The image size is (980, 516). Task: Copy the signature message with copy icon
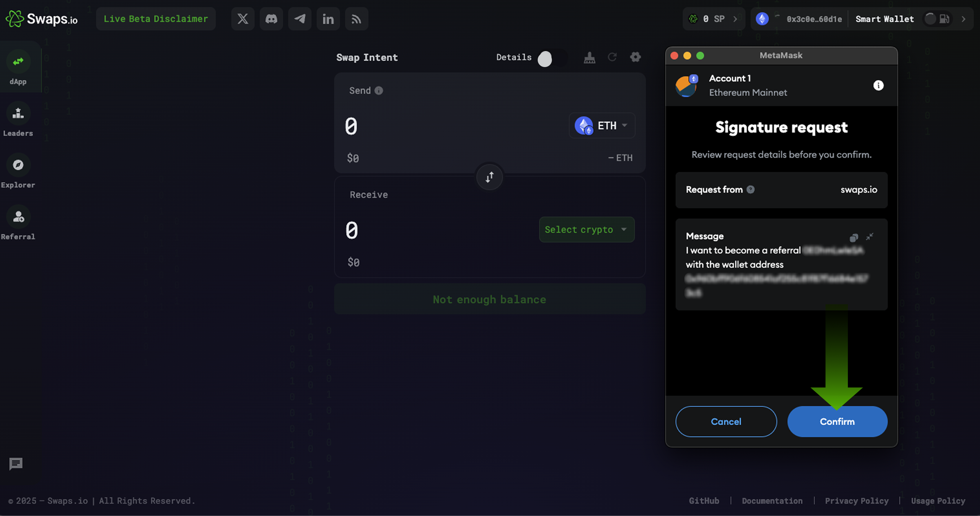click(x=854, y=238)
